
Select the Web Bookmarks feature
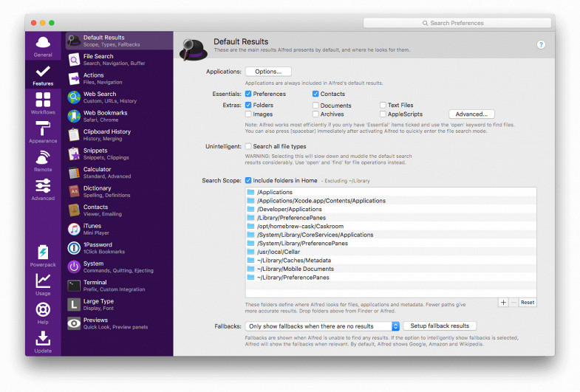(119, 116)
